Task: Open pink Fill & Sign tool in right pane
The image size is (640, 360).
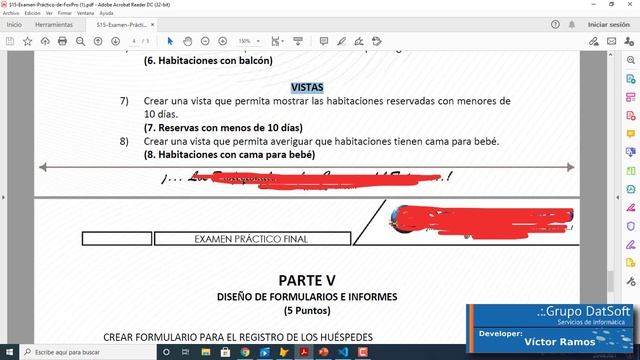Action: click(631, 208)
